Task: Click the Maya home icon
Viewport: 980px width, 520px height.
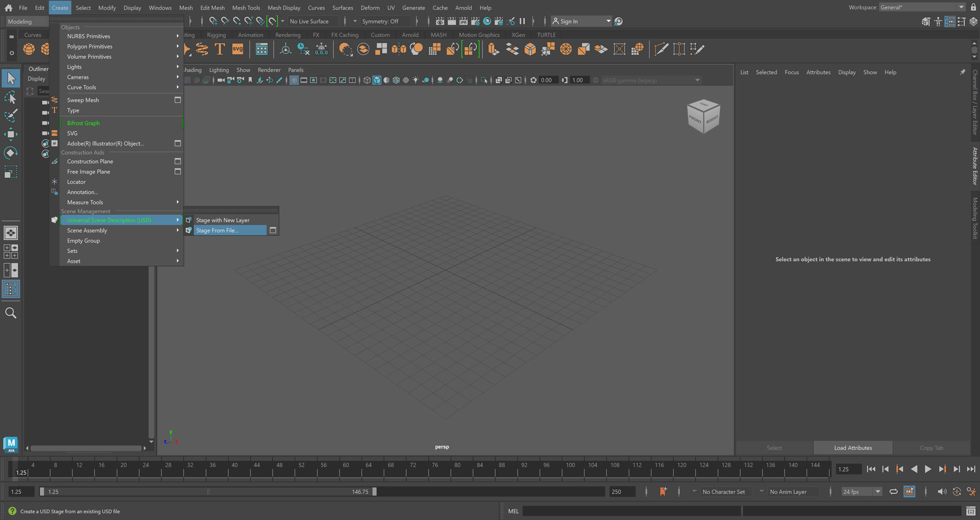Action: 8,8
